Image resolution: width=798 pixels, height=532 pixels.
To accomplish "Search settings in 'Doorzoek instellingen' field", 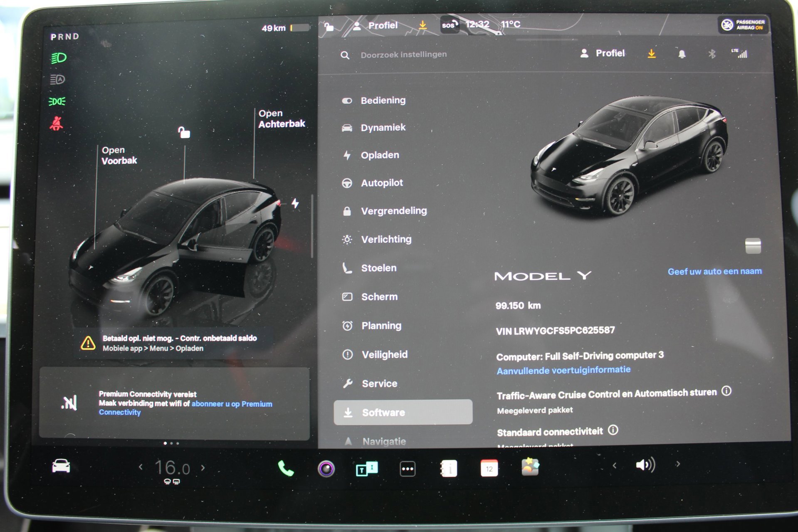I will coord(403,54).
